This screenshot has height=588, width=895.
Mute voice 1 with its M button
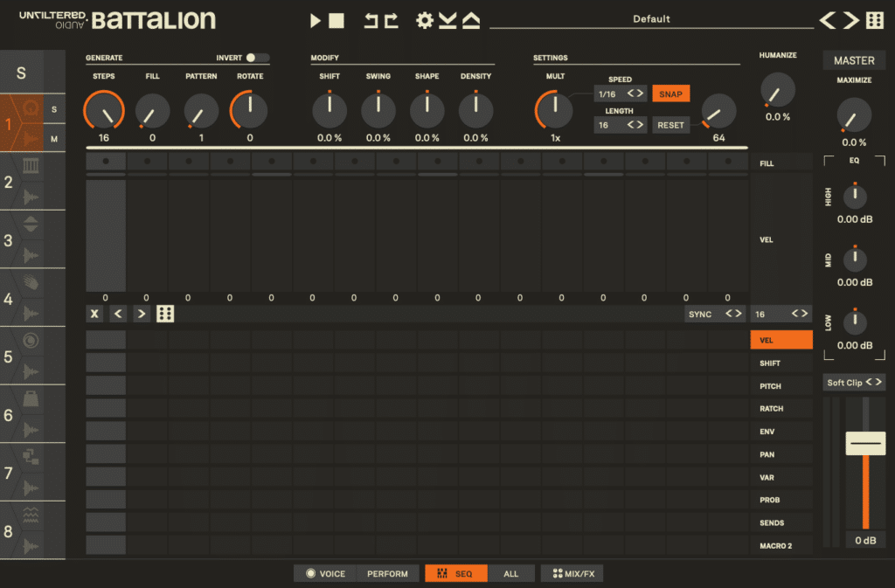click(54, 139)
